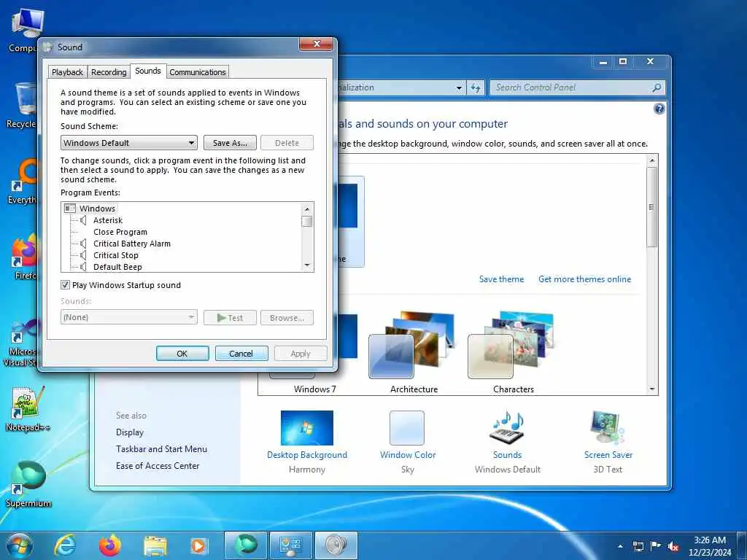The height and width of the screenshot is (560, 747).
Task: Click the Save As... button
Action: click(230, 143)
